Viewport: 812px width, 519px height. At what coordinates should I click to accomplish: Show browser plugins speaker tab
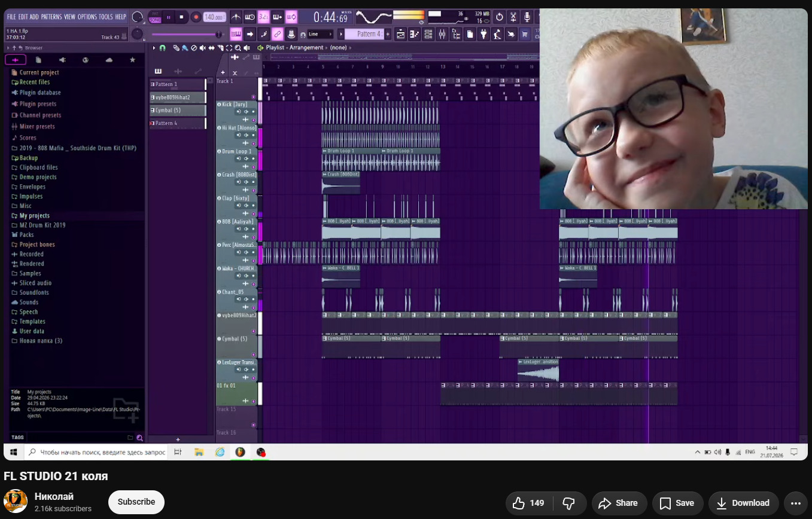pyautogui.click(x=62, y=60)
